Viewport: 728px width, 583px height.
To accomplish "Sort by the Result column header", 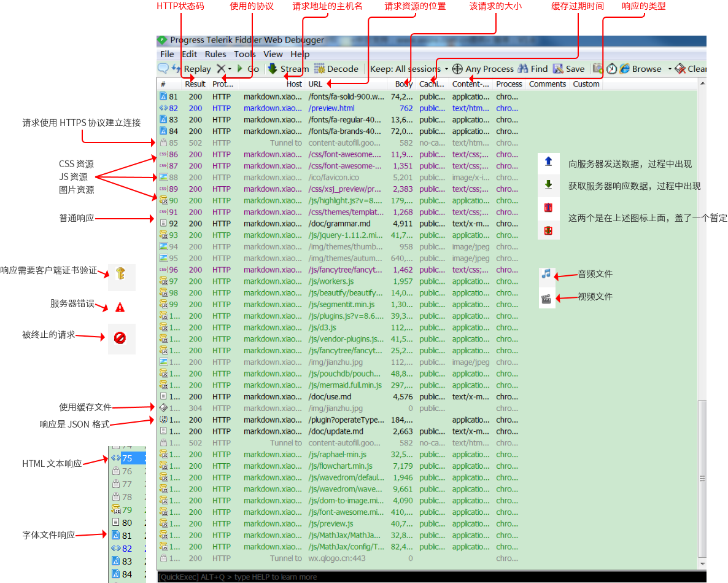I will click(x=195, y=84).
